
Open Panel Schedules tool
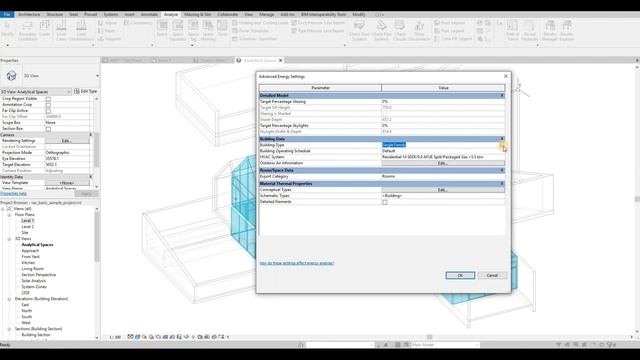tap(250, 31)
